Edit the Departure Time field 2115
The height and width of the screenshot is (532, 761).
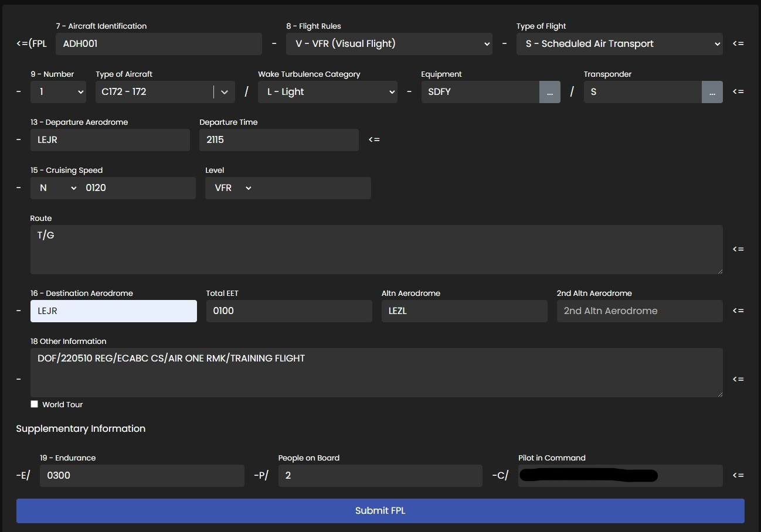(x=279, y=140)
